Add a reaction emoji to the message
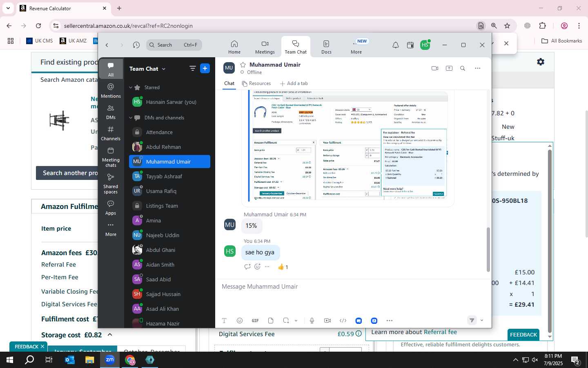This screenshot has height=368, width=588. tap(257, 267)
